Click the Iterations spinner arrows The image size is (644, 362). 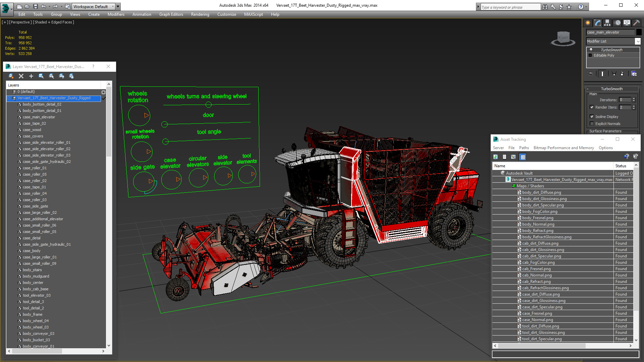(634, 100)
